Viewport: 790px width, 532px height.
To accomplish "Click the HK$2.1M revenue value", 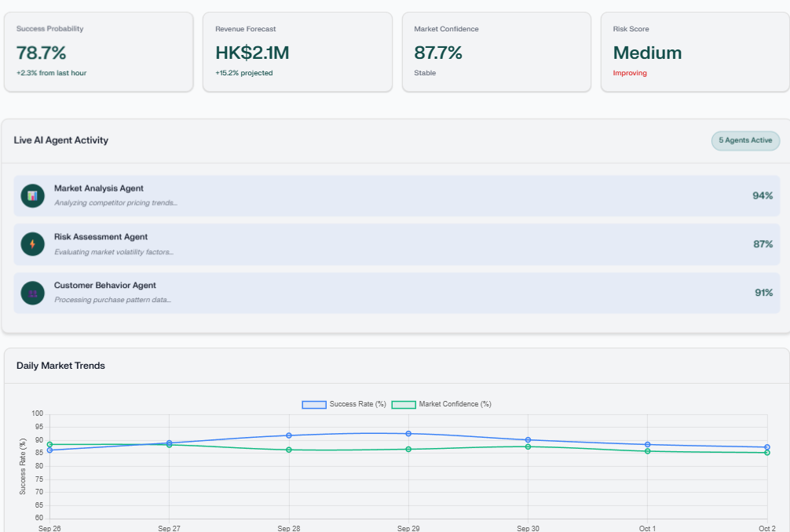I will pyautogui.click(x=252, y=53).
